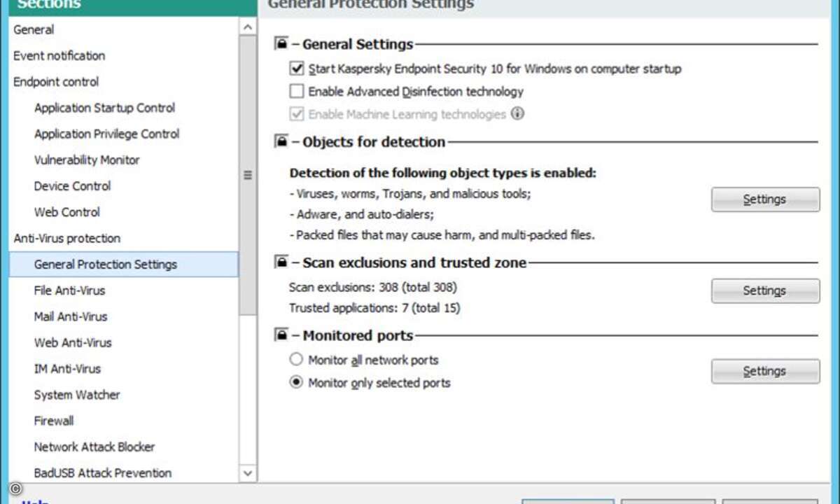
Task: Enable Start Kaspersky Endpoint Security on startup checkbox
Action: [x=296, y=69]
